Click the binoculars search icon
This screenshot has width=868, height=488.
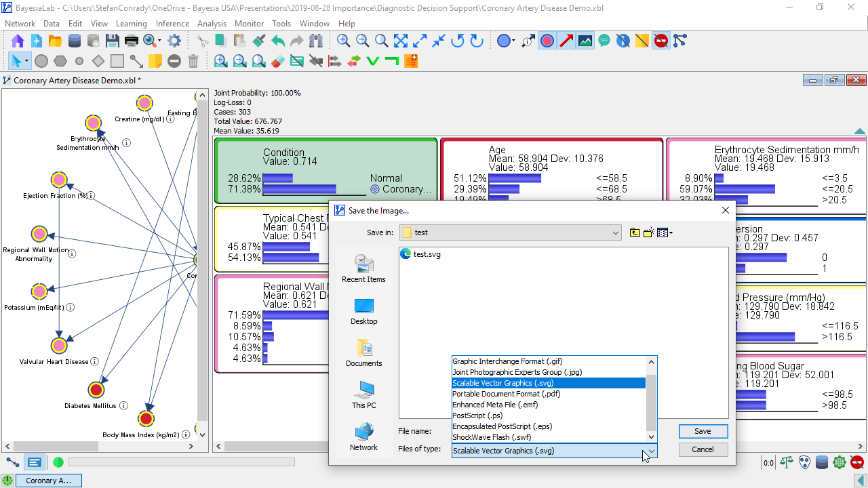315,41
